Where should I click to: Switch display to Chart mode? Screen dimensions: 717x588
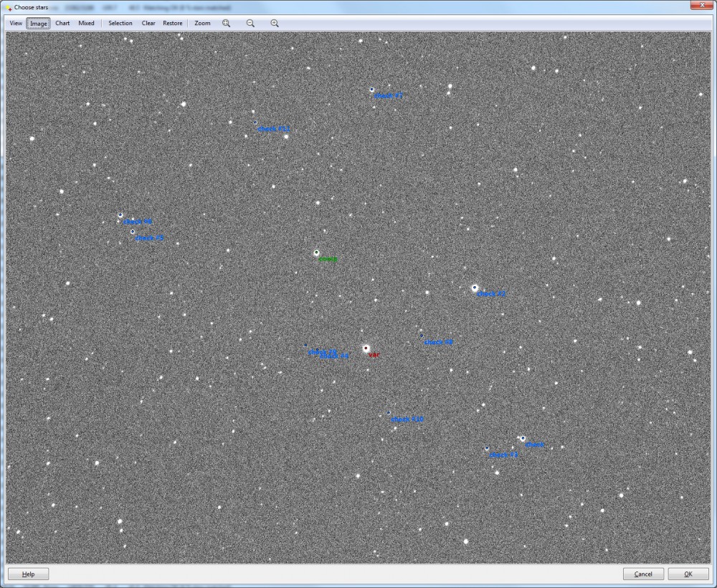tap(63, 23)
